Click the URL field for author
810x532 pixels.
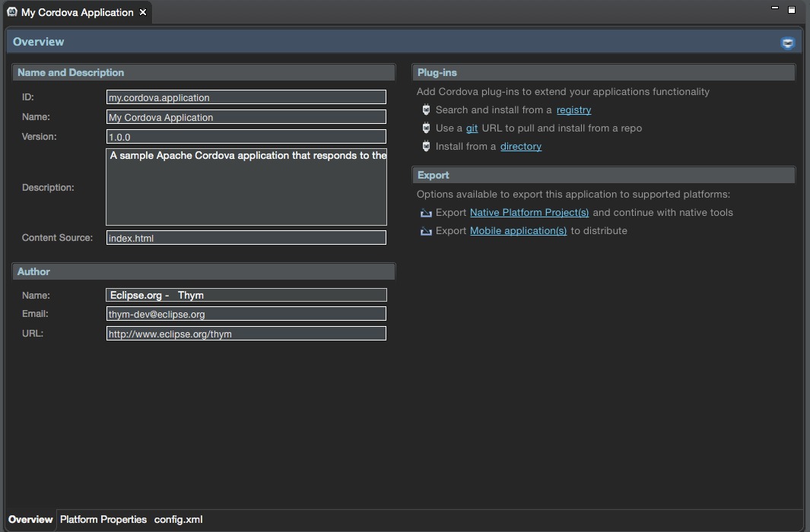[246, 334]
